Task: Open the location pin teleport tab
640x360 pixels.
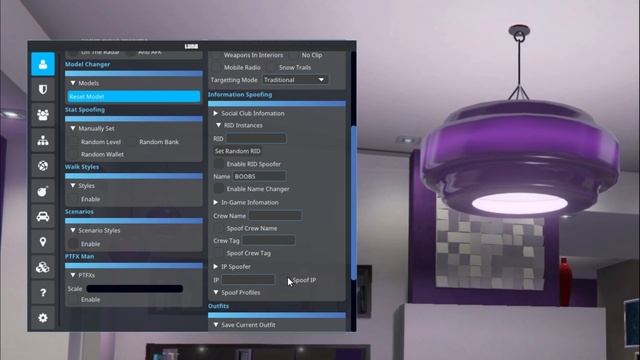Action: tap(43, 242)
